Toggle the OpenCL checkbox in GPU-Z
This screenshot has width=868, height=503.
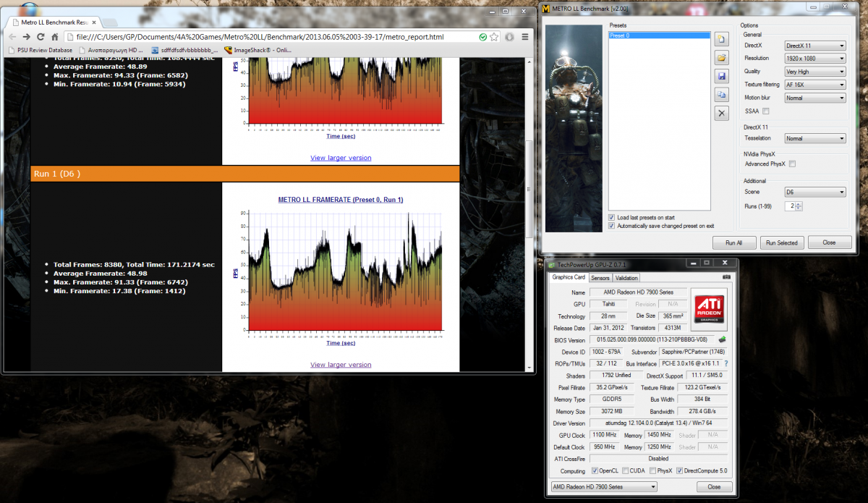coord(595,471)
